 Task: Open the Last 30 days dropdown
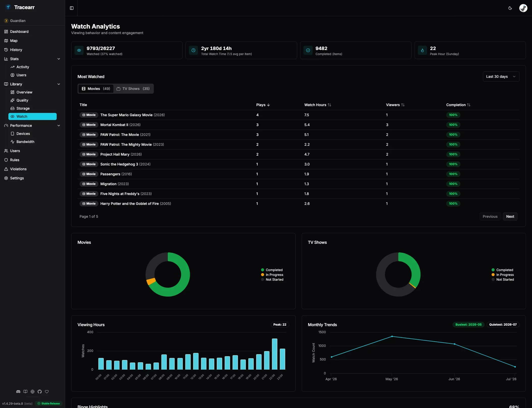tap(501, 77)
